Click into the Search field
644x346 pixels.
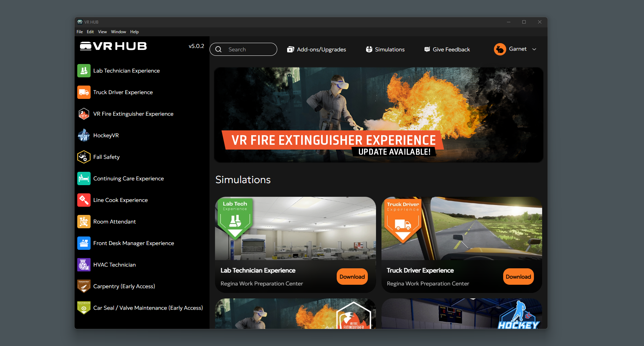(248, 50)
